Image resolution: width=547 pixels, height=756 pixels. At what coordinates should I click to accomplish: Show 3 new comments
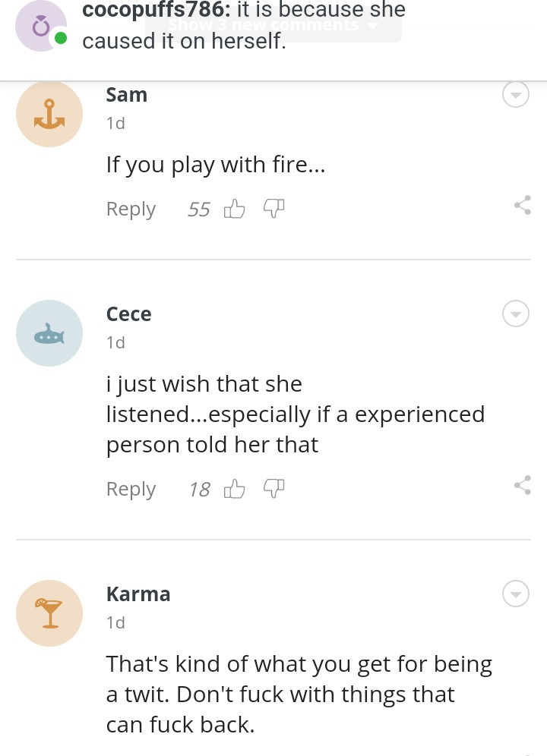(x=273, y=25)
